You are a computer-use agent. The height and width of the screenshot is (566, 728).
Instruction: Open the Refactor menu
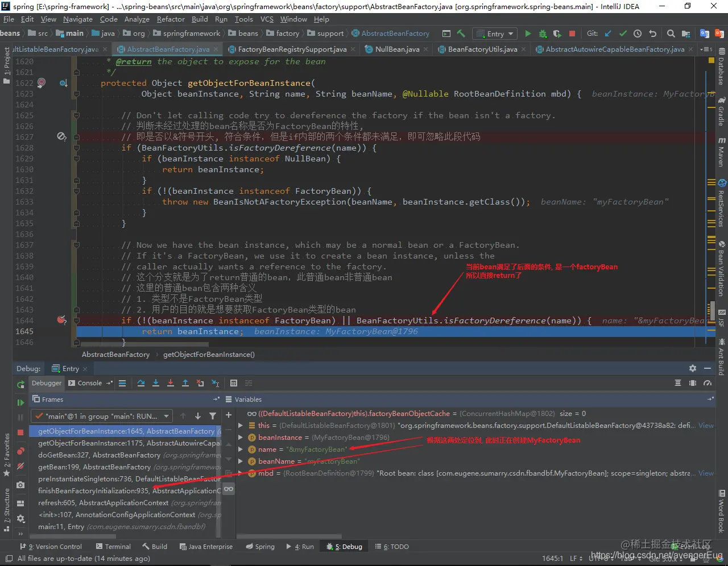pyautogui.click(x=171, y=19)
